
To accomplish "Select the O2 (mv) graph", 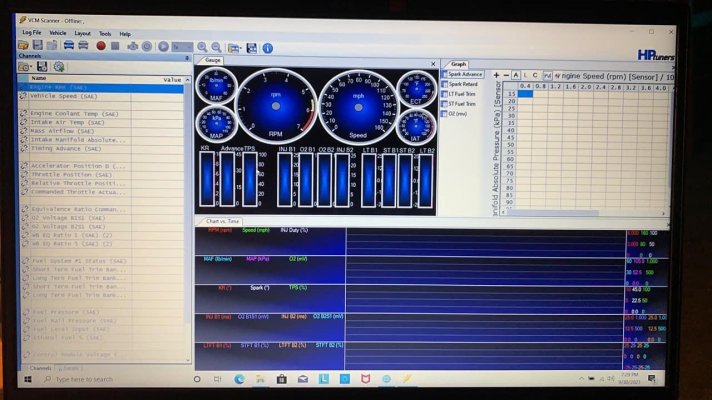I will pyautogui.click(x=454, y=114).
